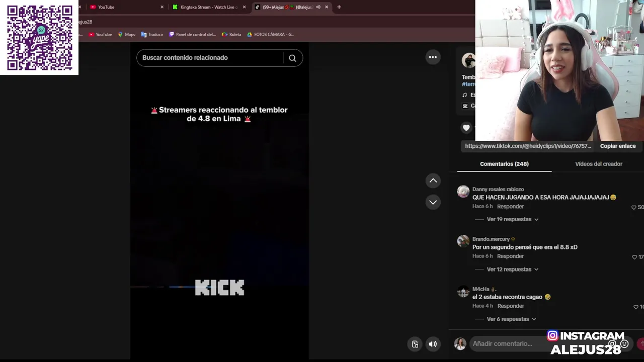Expand Ver 19 respuestas replies
Viewport: 644px width, 362px height.
coord(513,219)
